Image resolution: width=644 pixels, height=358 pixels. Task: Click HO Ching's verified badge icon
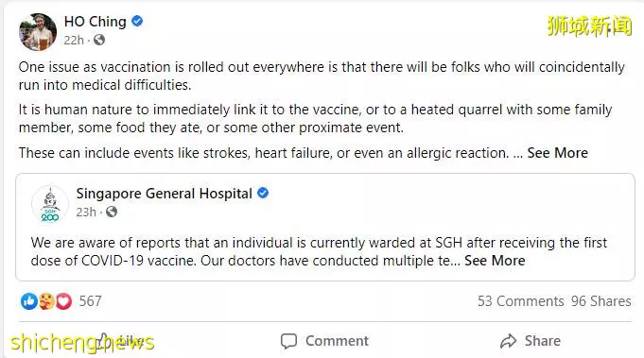click(x=137, y=21)
